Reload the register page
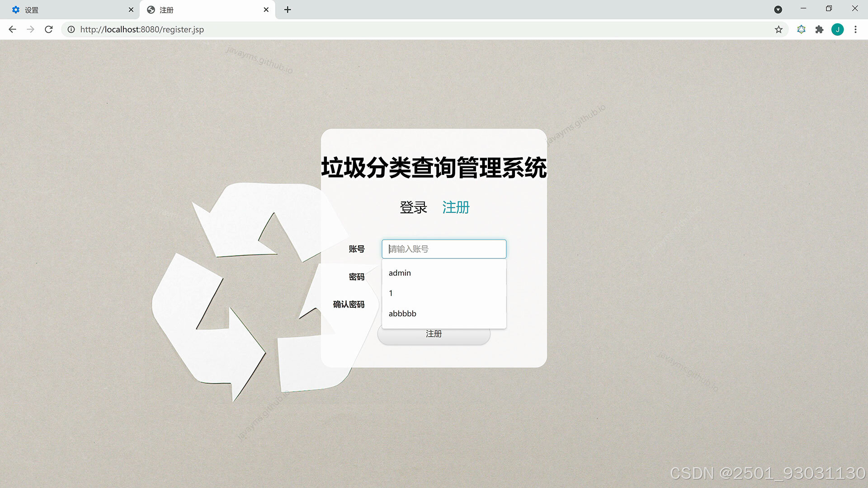 click(x=49, y=29)
